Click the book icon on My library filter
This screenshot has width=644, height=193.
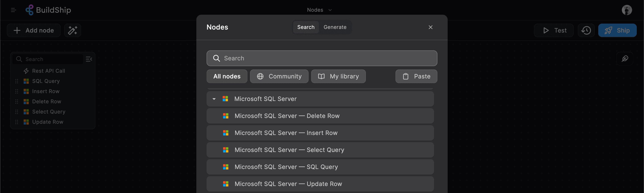coord(321,76)
